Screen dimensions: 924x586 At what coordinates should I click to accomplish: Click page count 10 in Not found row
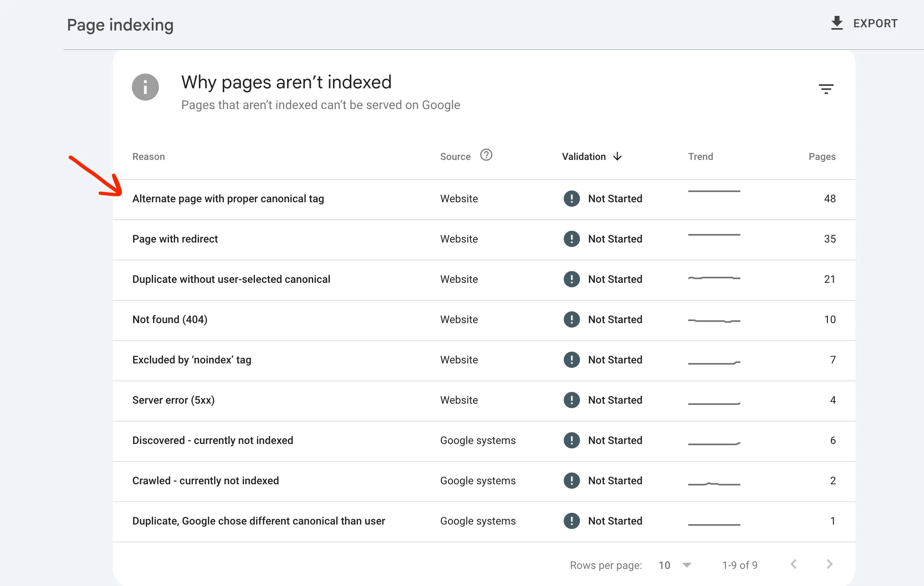(x=830, y=319)
